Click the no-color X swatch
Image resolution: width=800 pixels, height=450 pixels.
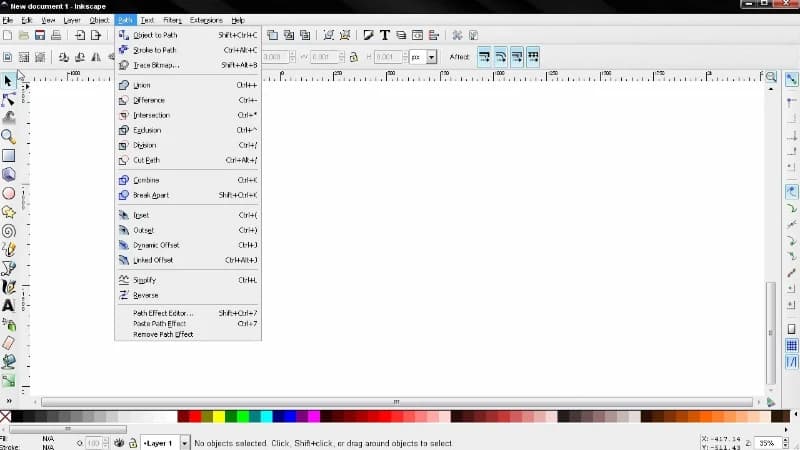[x=6, y=416]
